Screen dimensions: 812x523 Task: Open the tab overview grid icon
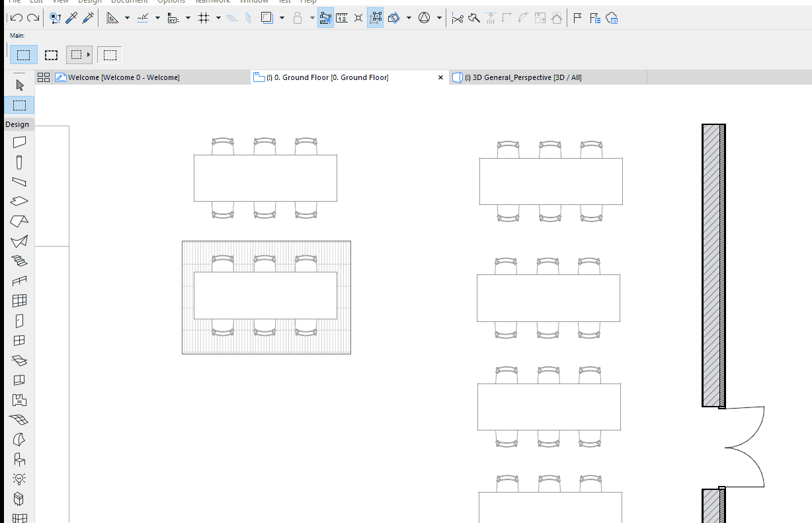(44, 77)
